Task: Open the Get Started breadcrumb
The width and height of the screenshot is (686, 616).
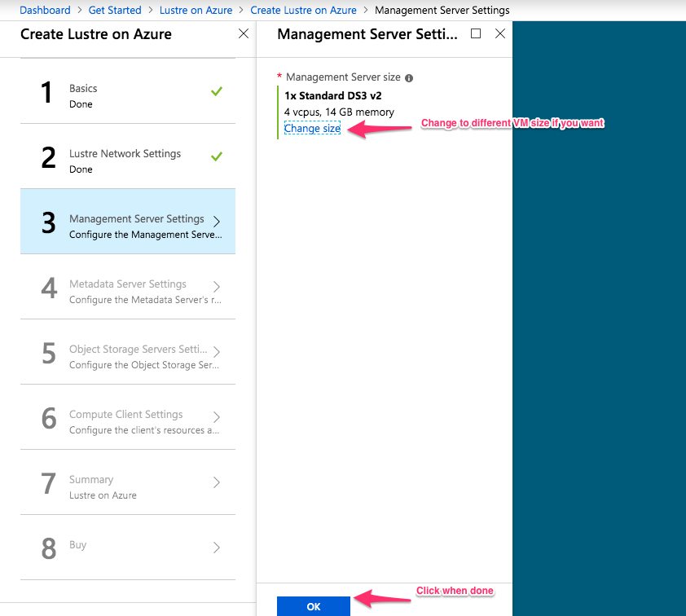Action: [x=115, y=10]
